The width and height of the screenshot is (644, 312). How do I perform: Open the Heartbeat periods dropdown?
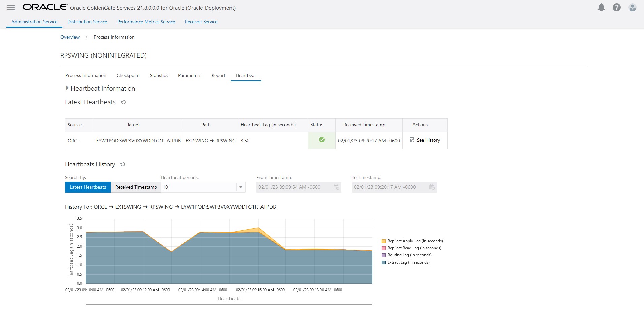point(240,187)
